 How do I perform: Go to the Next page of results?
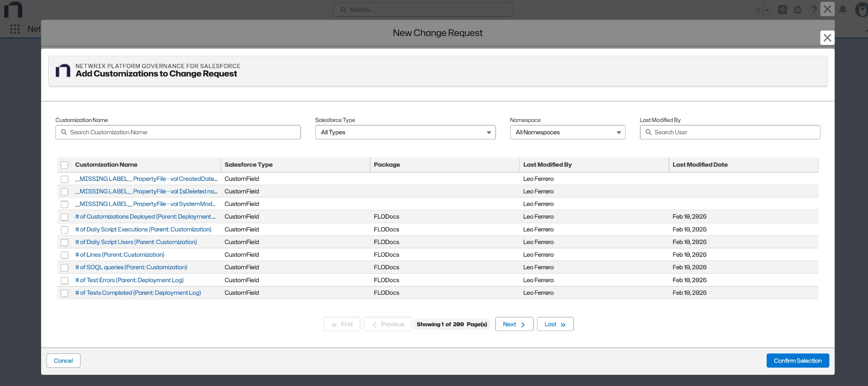(513, 324)
